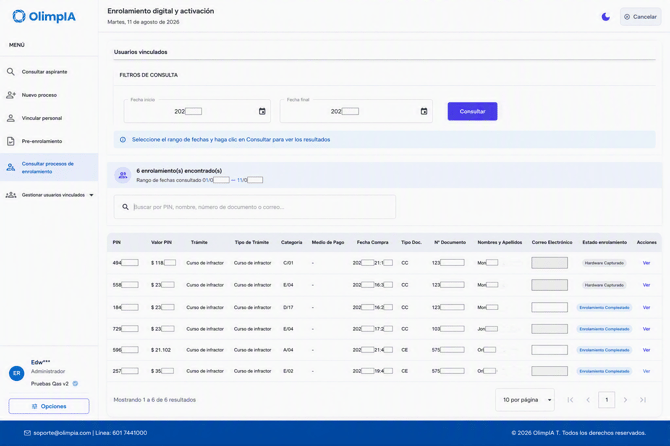670x446 pixels.
Task: Click Ver link for E/02 category row
Action: click(x=646, y=371)
